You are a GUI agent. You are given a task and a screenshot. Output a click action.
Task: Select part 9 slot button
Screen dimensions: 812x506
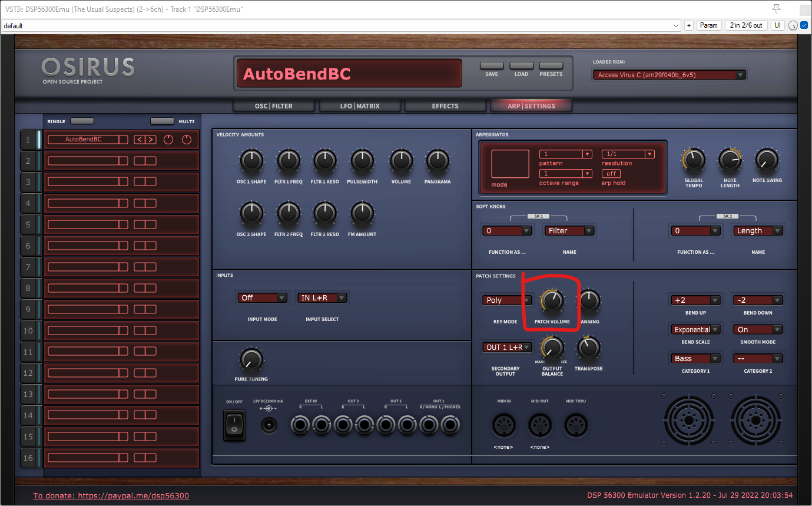(x=28, y=309)
